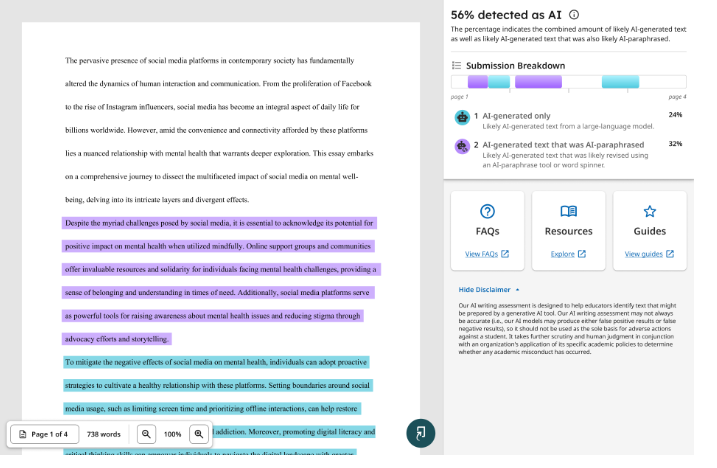Click the wide purple middle segment in breakdown bar
This screenshot has width=717, height=468.
click(x=538, y=82)
